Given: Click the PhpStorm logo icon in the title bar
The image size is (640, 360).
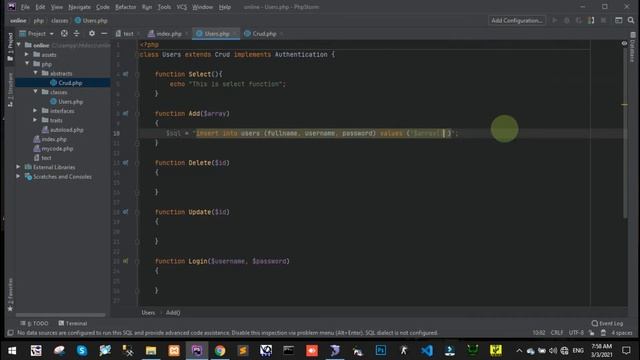Looking at the screenshot, I should pos(11,7).
